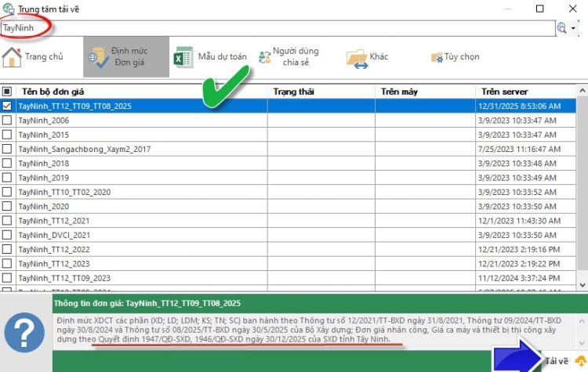Enable the TayNinh_TT12_2021 checkbox
Viewport: 588px width, 372px height.
pos(7,221)
